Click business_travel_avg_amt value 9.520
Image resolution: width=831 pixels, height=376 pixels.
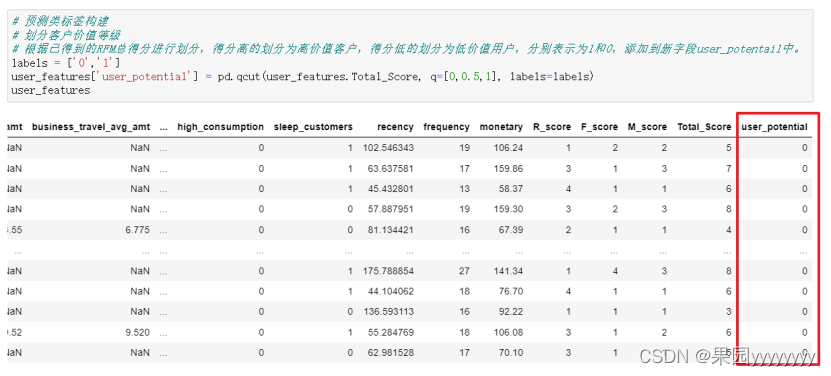point(138,333)
